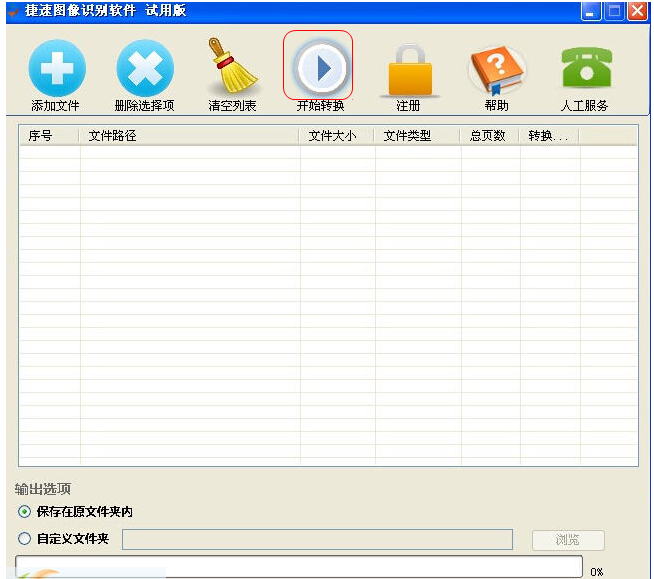Maximize the 捷速图像识别软件 window
Image resolution: width=654 pixels, height=579 pixels.
click(x=614, y=11)
